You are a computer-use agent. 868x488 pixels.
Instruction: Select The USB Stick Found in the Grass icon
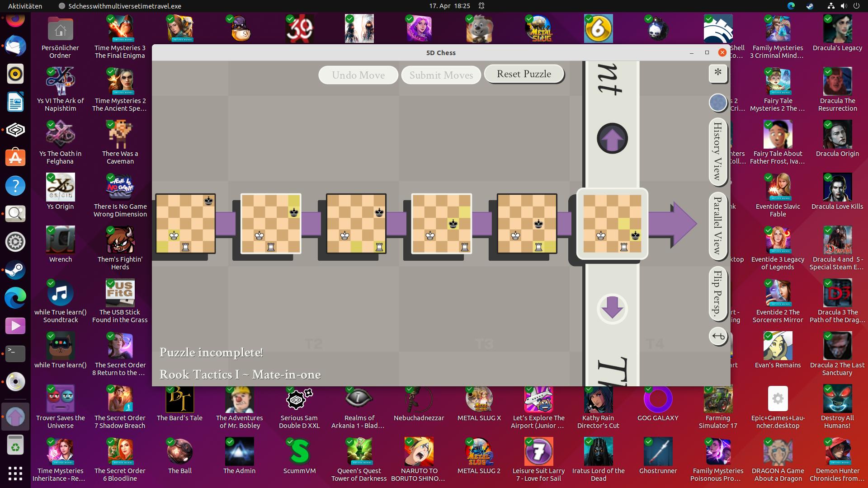[120, 301]
